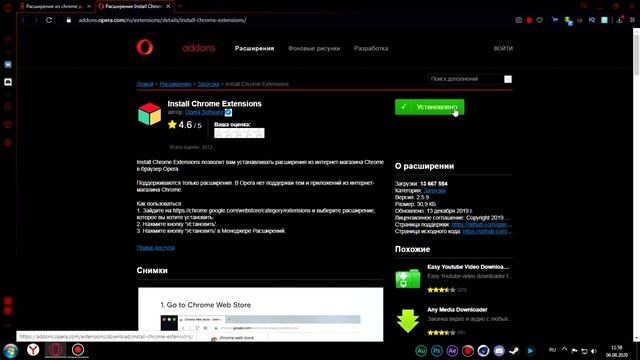Open Cinema 4D from taskbar
640x360 pixels.
483,351
